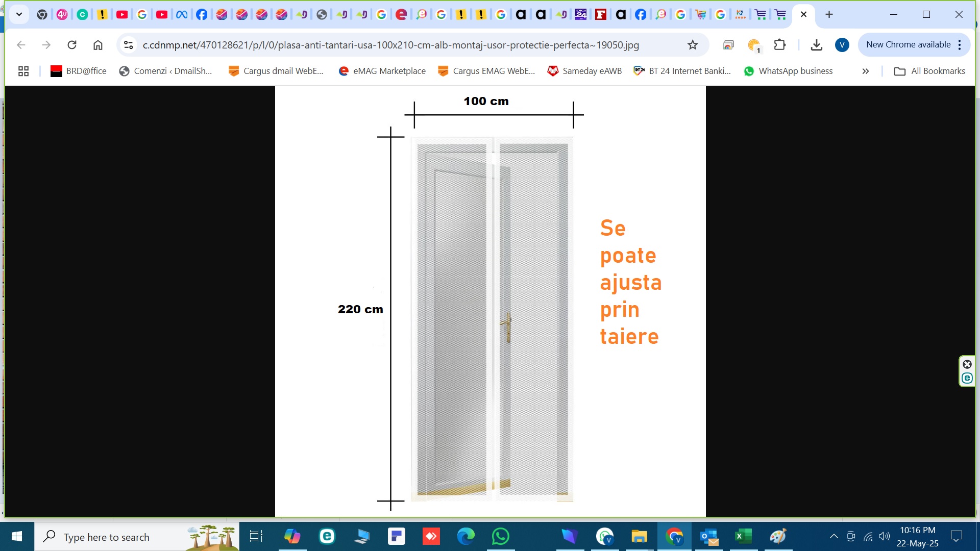Switch to the red eMAG 'e' tab
Screen dimensions: 980x551
click(x=401, y=15)
